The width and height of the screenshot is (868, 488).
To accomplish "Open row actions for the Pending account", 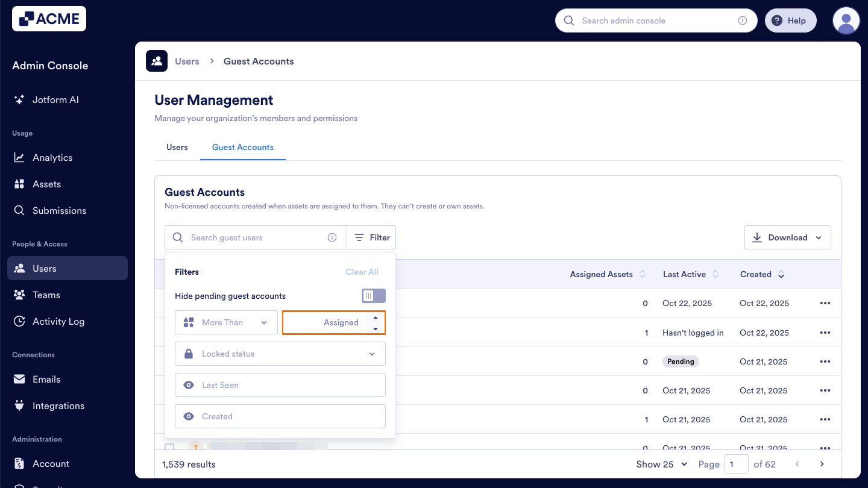I will click(825, 361).
